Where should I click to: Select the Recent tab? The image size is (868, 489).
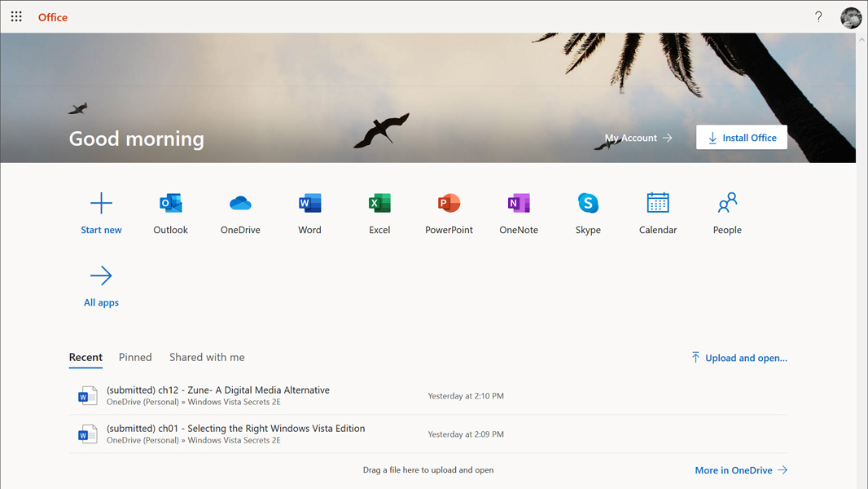click(85, 357)
